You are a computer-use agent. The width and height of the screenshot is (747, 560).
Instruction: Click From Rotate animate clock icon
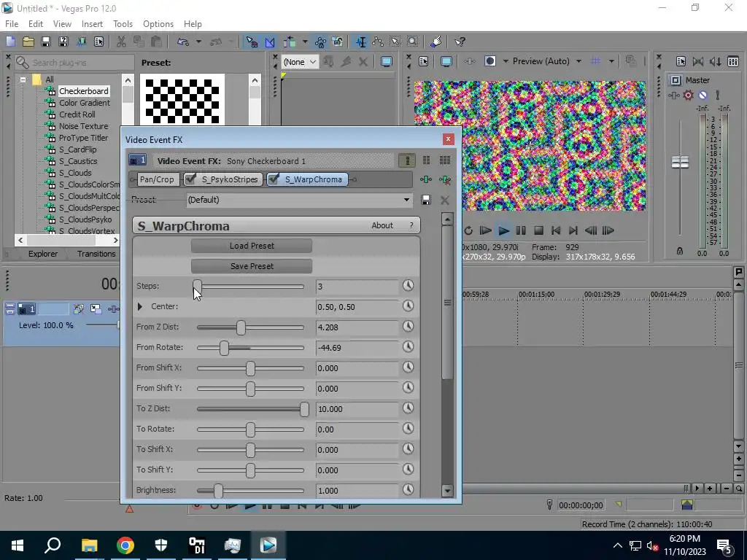[408, 346]
